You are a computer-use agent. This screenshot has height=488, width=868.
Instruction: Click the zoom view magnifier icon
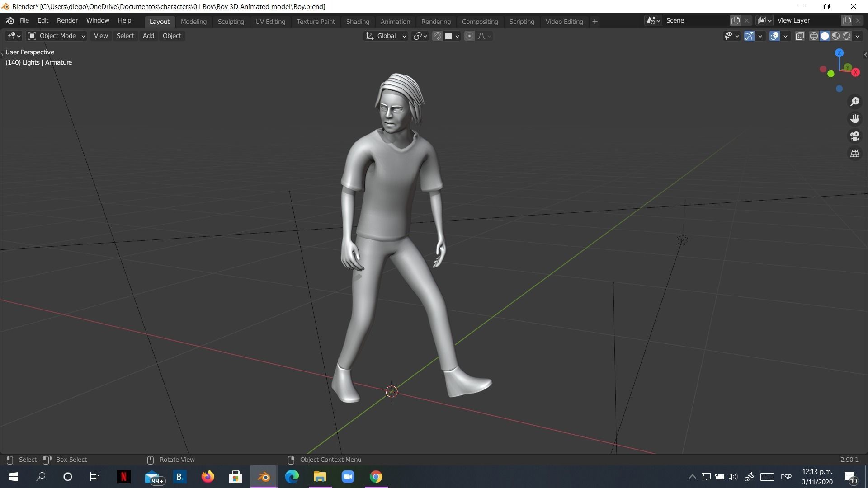[854, 102]
